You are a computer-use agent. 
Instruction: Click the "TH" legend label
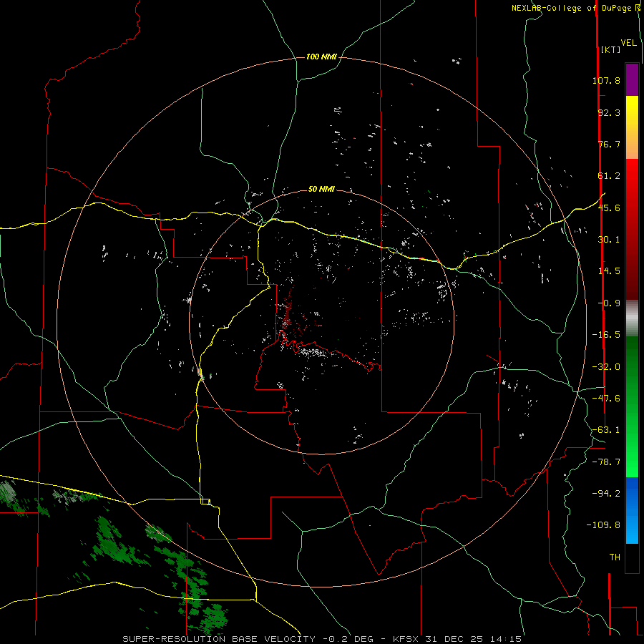(x=615, y=557)
